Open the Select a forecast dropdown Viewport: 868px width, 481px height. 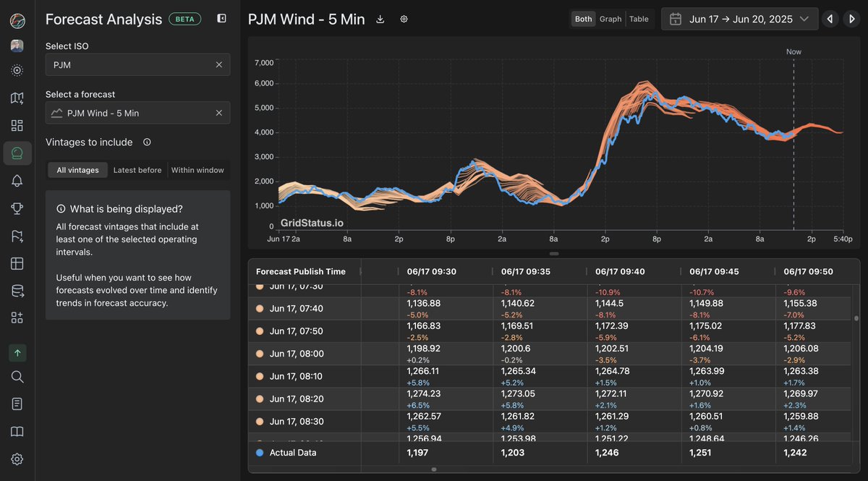click(x=138, y=113)
